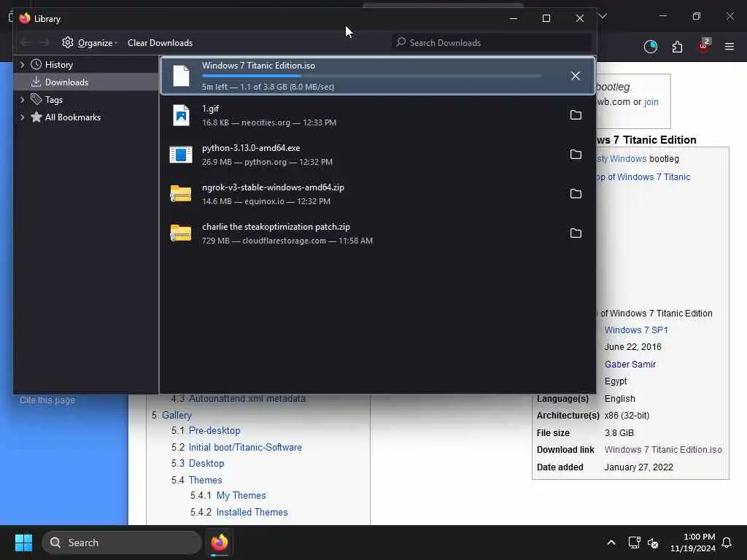Click the red extension badge icon
The width and height of the screenshot is (747, 560).
pyautogui.click(x=704, y=45)
